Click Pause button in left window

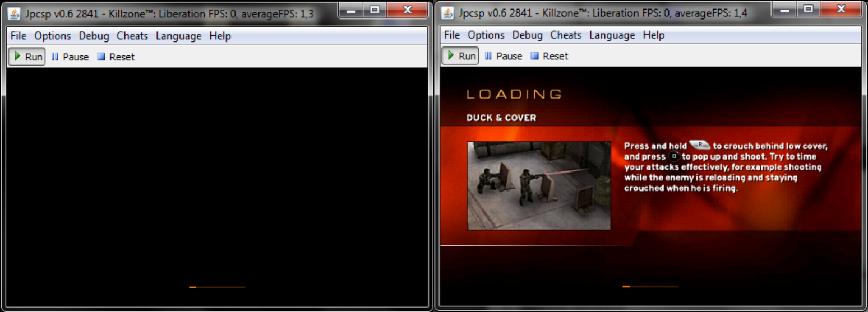[x=70, y=57]
